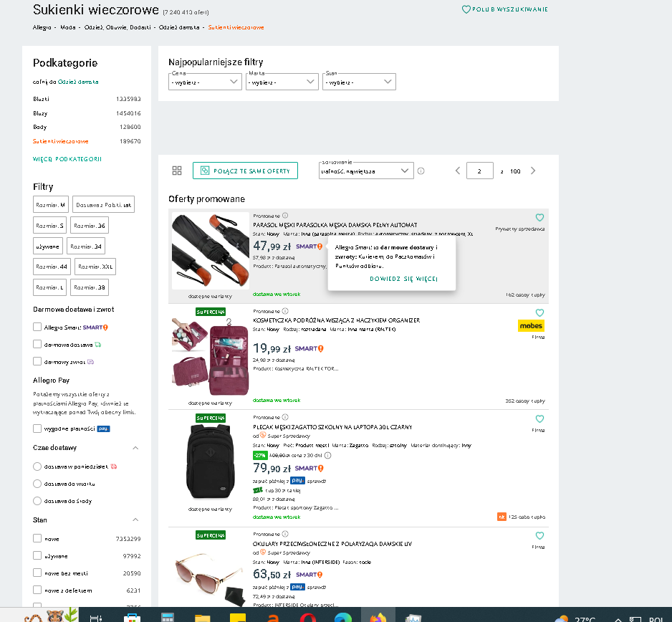Tick the używane condition checkbox
The image size is (672, 622).
point(37,555)
